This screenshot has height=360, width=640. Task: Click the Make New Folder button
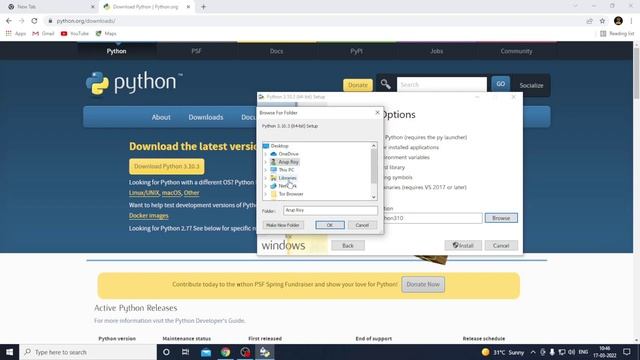click(283, 225)
